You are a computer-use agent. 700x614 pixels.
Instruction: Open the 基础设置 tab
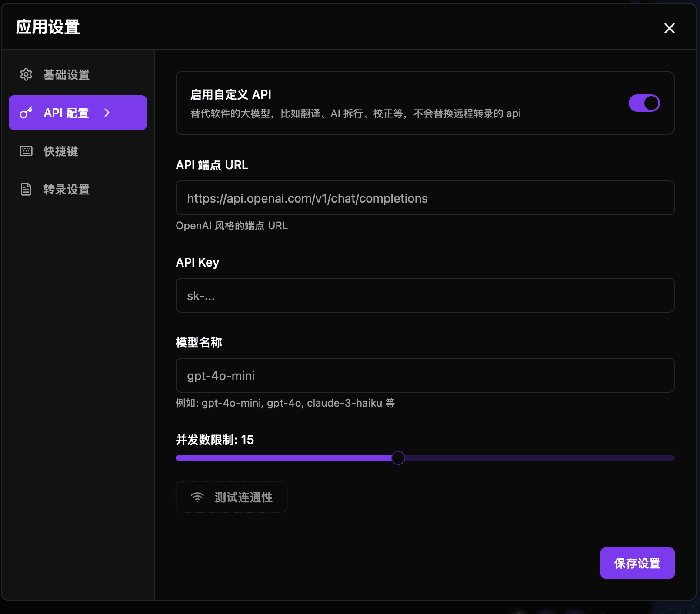(67, 75)
